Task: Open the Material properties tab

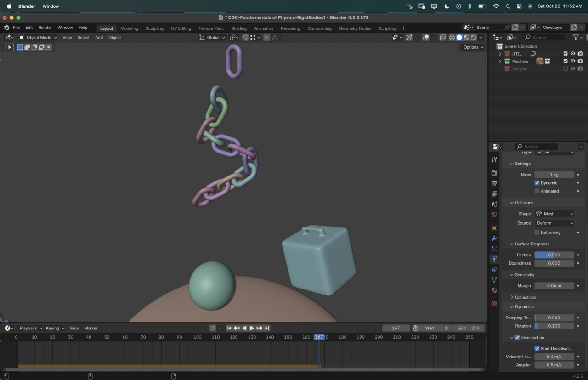Action: [494, 290]
